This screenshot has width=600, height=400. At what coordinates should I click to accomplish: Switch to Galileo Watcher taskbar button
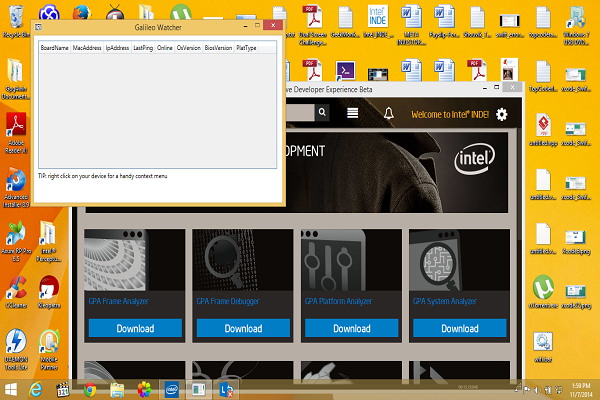pyautogui.click(x=199, y=390)
